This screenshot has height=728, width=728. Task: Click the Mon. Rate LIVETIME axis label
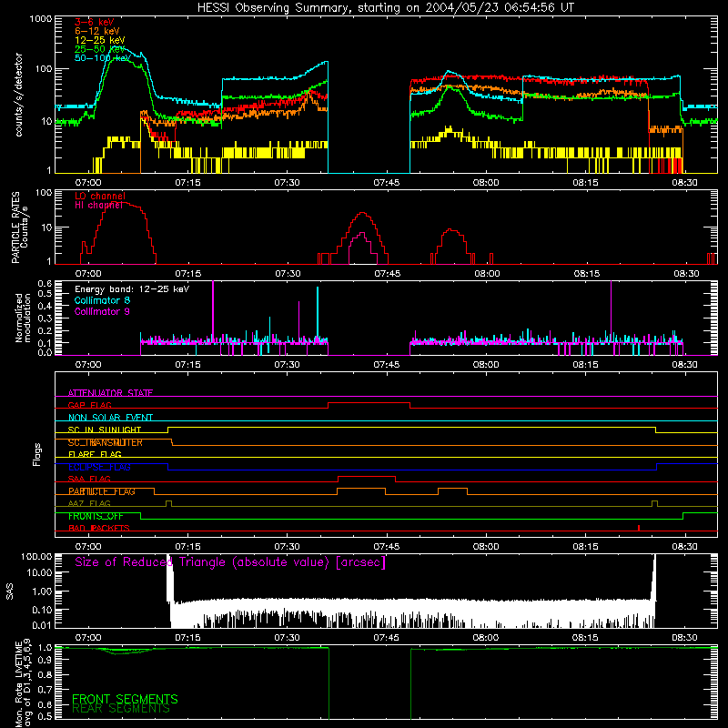point(23,682)
